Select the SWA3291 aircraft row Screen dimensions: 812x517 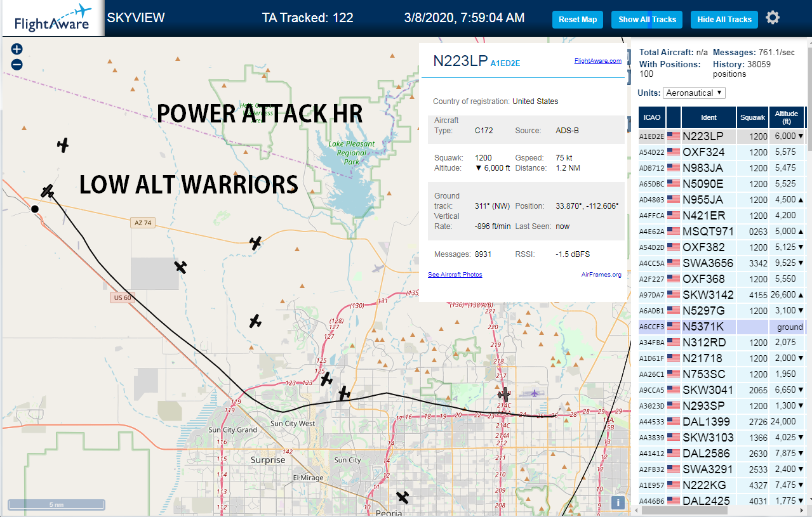click(722, 469)
